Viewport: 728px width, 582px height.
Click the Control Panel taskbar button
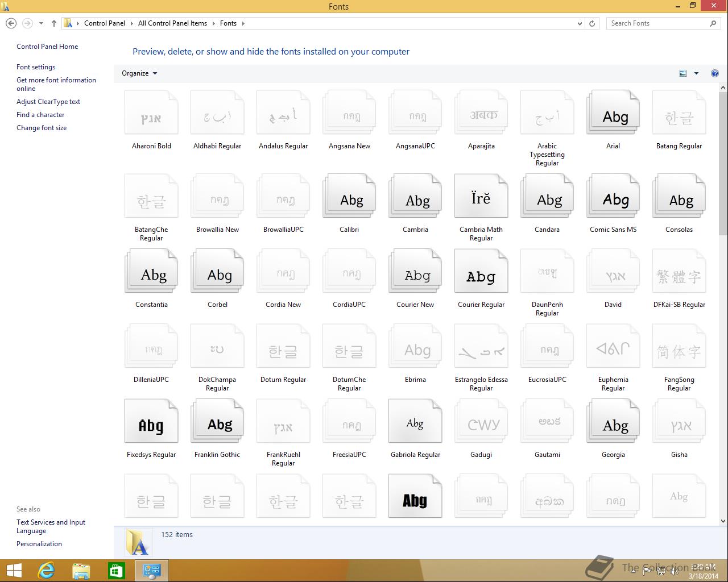click(x=152, y=571)
